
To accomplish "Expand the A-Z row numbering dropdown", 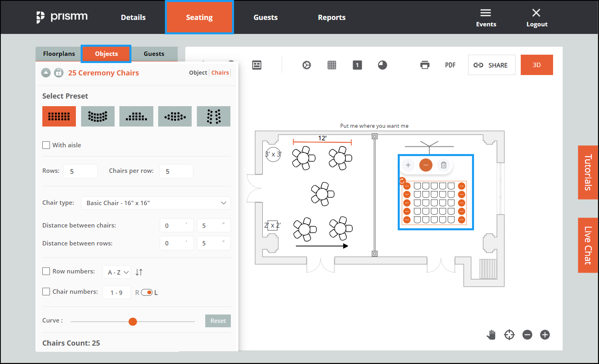I will 117,272.
